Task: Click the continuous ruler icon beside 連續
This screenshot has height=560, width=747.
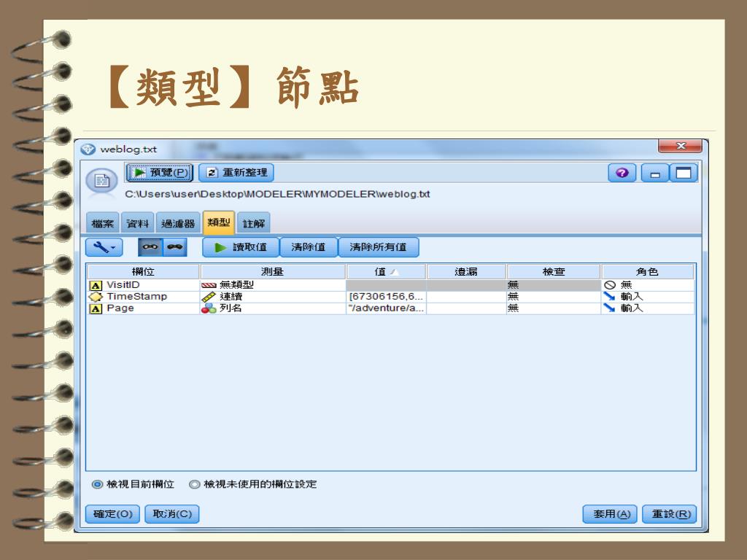Action: tap(209, 297)
